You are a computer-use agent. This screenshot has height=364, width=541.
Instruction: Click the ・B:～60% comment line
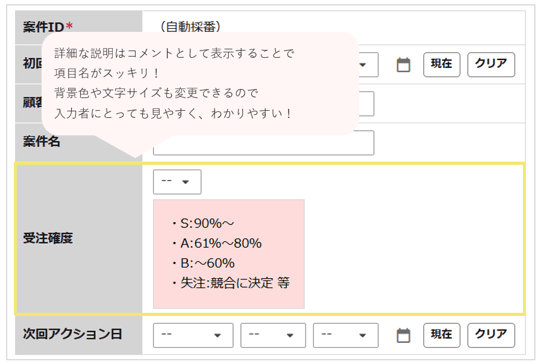pos(203,264)
